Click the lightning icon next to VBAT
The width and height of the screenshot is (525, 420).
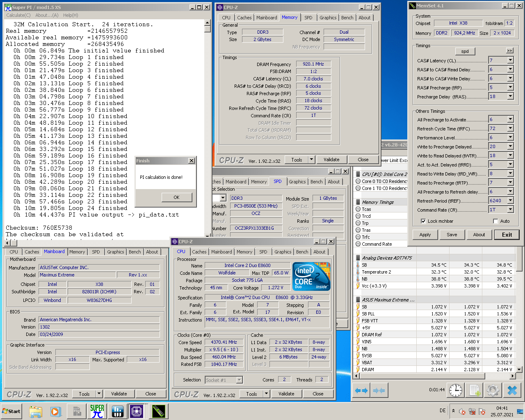tap(358, 363)
